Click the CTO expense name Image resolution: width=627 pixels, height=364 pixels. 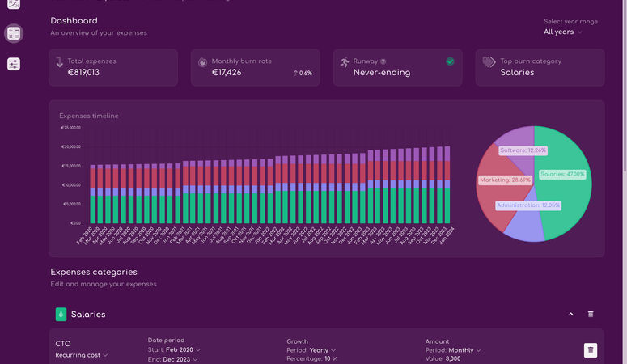click(x=63, y=344)
